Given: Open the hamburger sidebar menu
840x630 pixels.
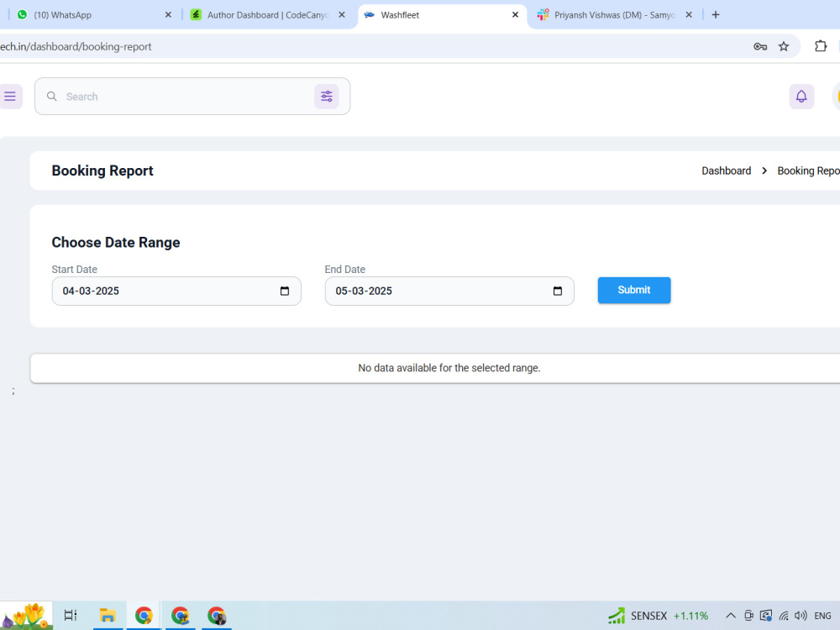Looking at the screenshot, I should pos(9,97).
